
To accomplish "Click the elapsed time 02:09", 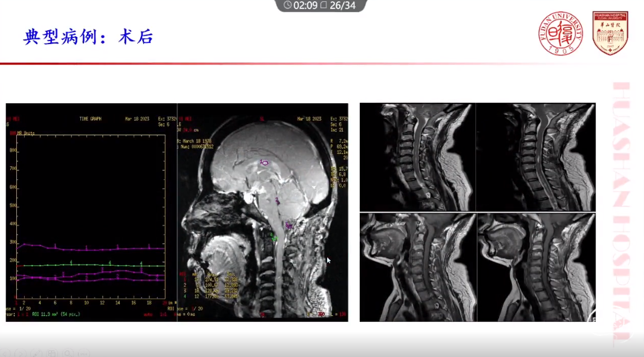I will tap(305, 5).
